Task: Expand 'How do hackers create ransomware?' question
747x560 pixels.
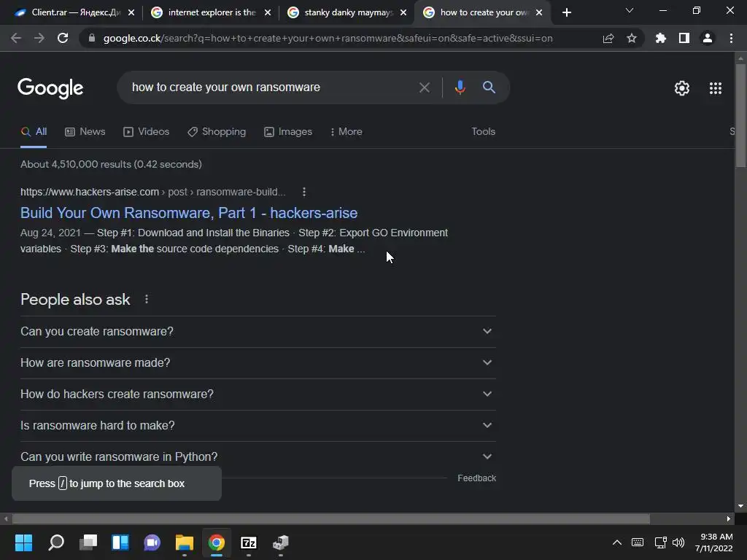Action: [x=258, y=394]
